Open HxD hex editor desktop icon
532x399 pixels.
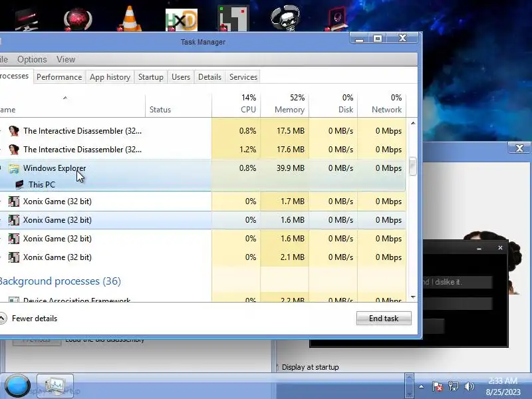pos(182,20)
